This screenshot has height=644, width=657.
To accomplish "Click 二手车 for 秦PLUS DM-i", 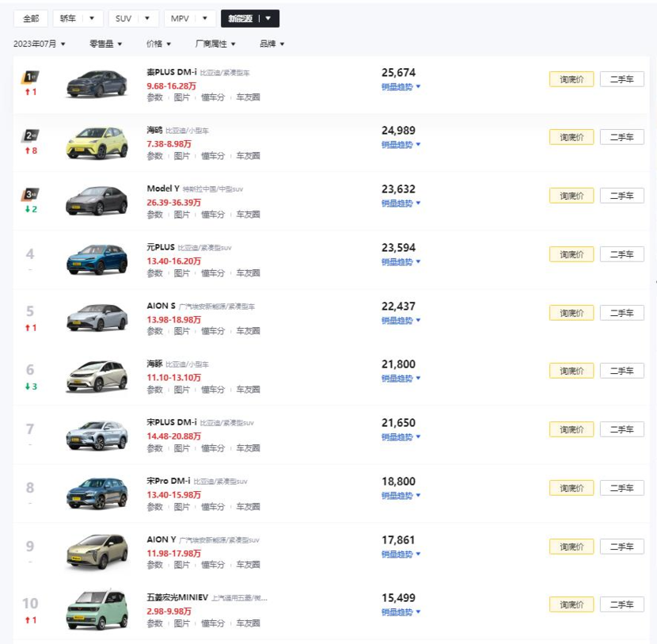I will pos(622,79).
